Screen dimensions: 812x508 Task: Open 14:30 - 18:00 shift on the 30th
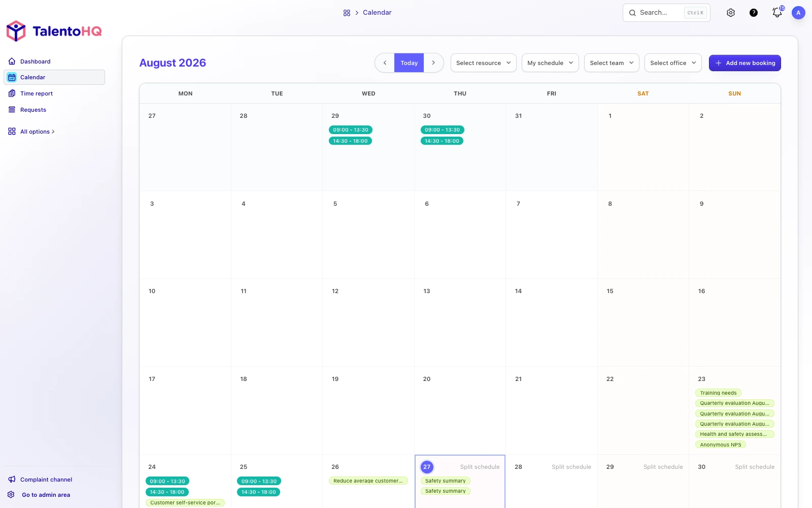click(x=442, y=141)
